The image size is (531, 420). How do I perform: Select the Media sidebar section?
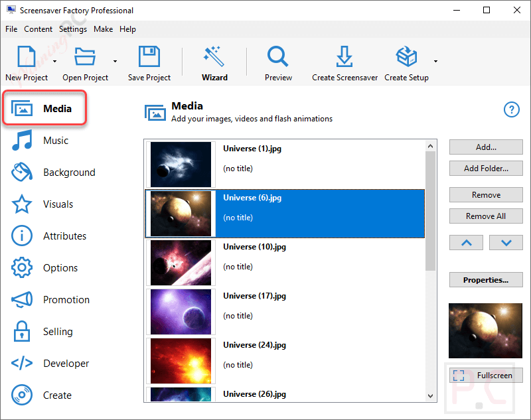point(44,108)
